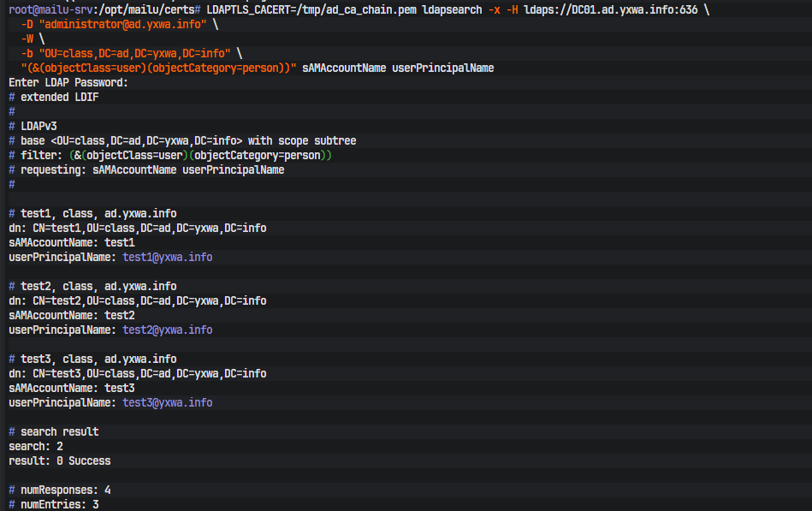The height and width of the screenshot is (511, 812).
Task: Click the dn: CN=test1 entry line
Action: click(x=138, y=228)
